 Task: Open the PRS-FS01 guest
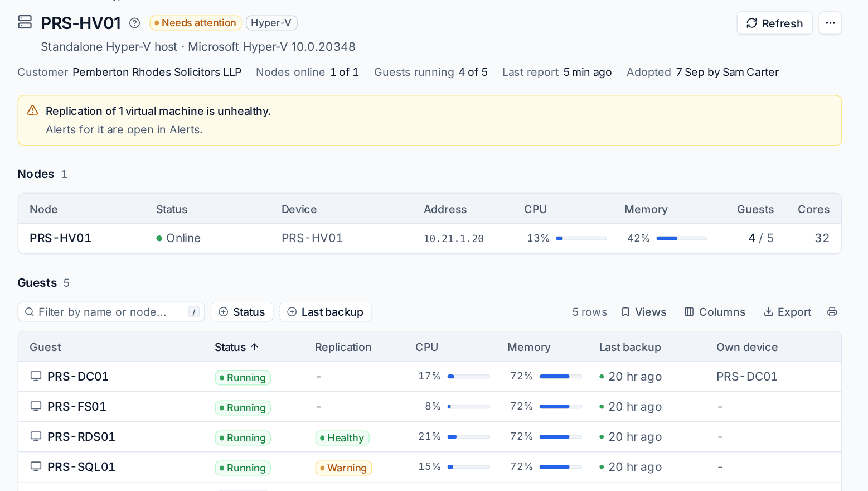77,407
